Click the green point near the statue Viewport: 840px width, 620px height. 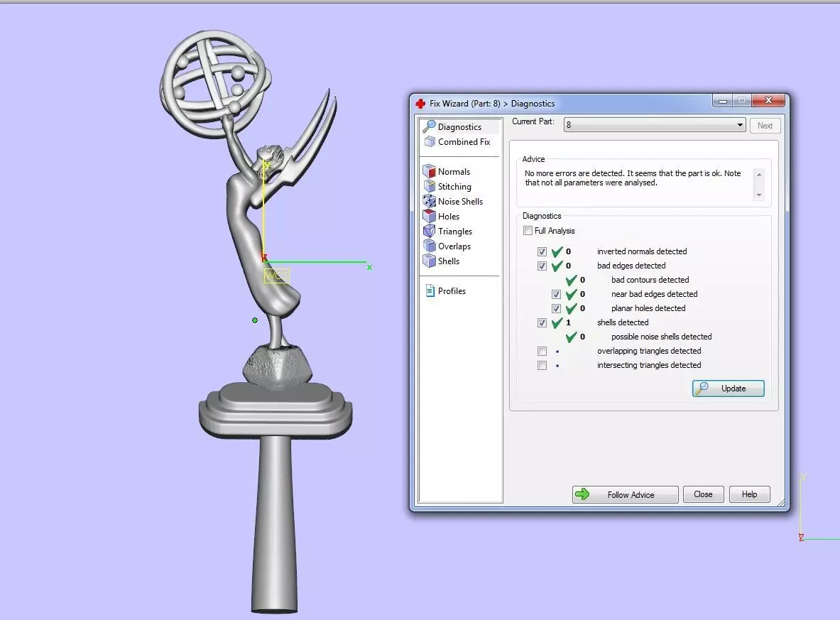coord(255,320)
